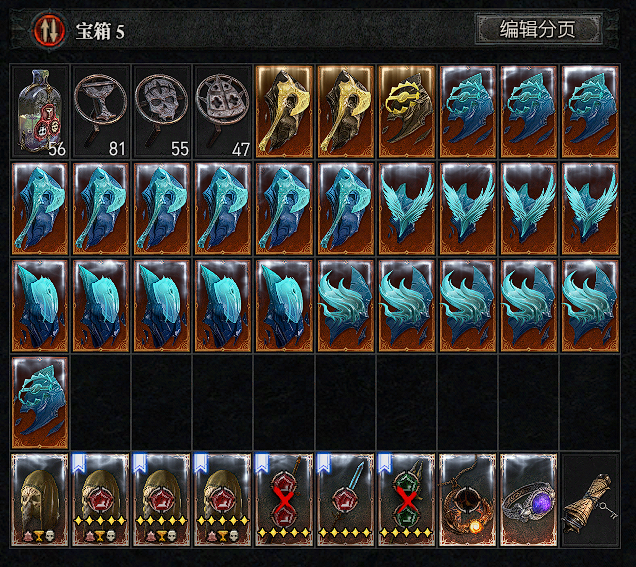
Task: Select the amulet with glowing orange orb
Action: coord(468,500)
